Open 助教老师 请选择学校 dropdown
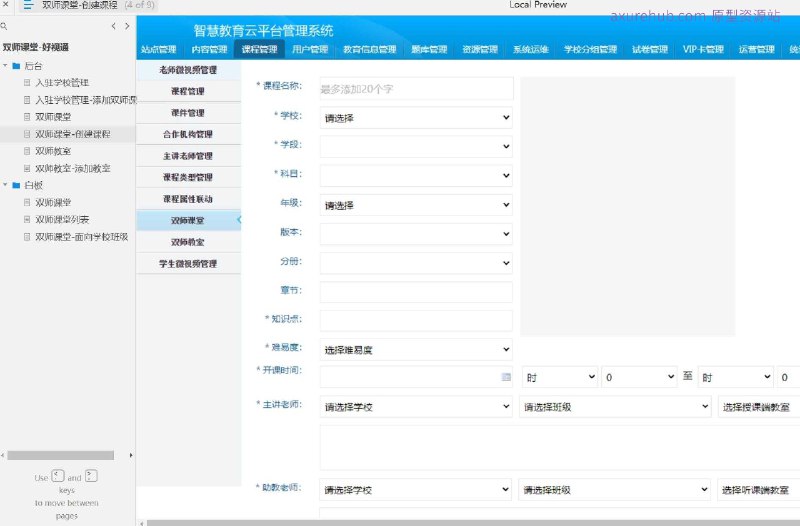The width and height of the screenshot is (800, 526). tap(416, 489)
